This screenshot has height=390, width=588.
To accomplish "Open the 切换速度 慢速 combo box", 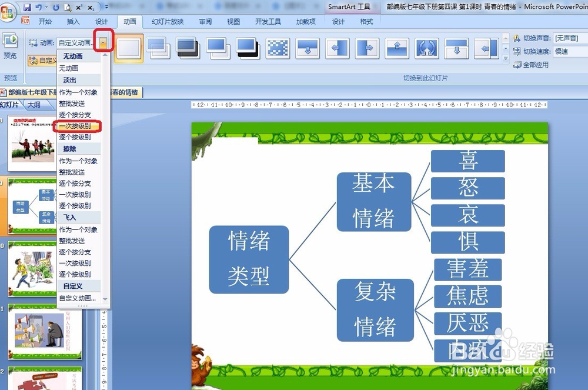I will pos(571,51).
